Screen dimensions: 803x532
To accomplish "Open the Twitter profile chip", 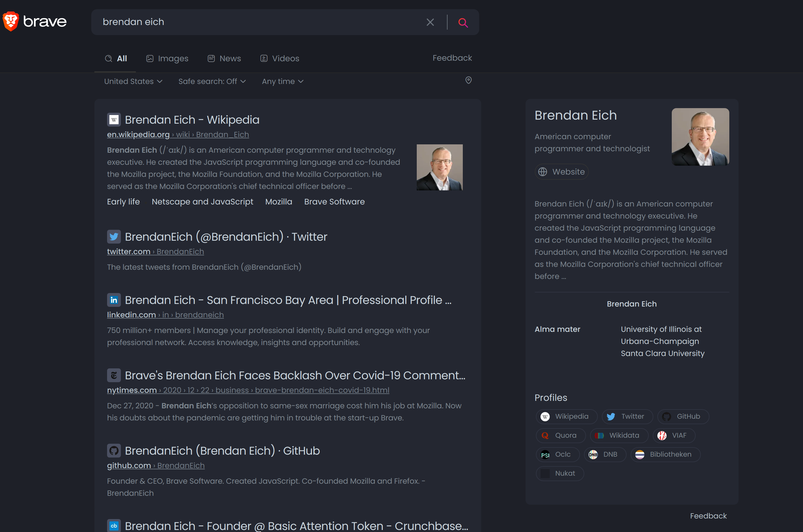I will (x=627, y=417).
